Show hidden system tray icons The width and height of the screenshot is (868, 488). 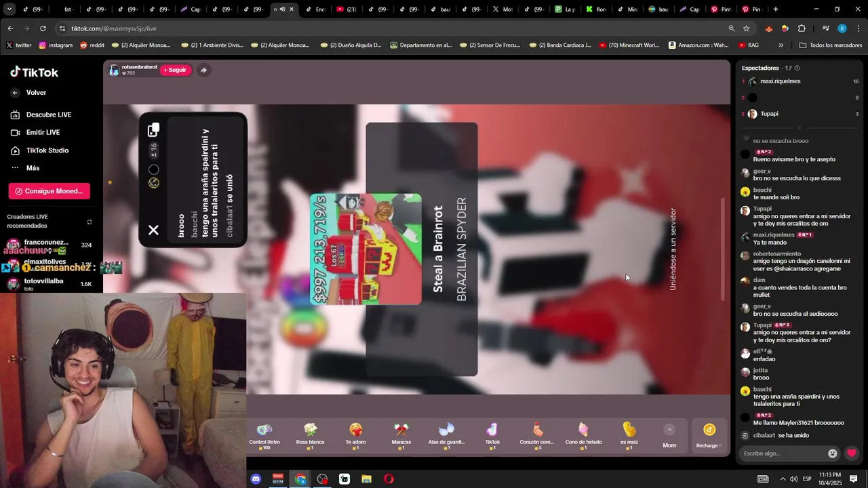783,479
